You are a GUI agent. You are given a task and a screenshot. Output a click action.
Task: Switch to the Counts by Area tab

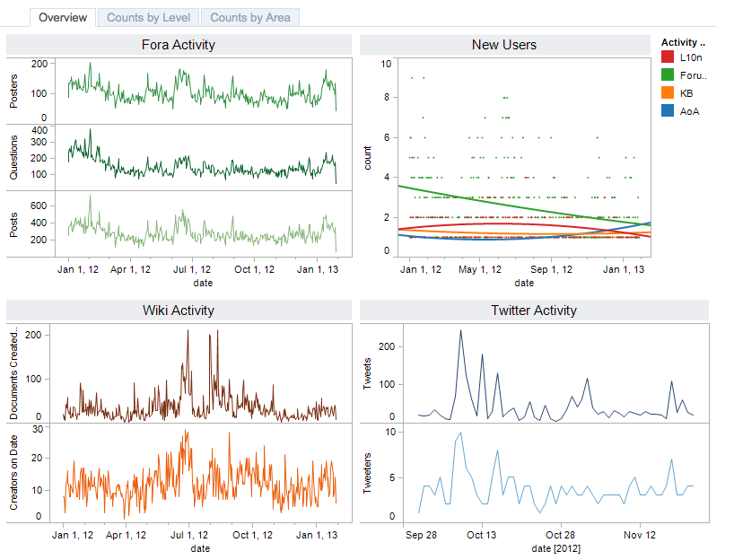coord(250,18)
